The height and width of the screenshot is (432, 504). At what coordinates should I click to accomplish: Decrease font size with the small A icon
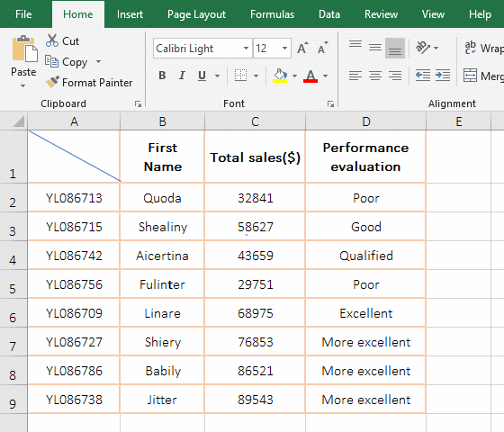(322, 49)
